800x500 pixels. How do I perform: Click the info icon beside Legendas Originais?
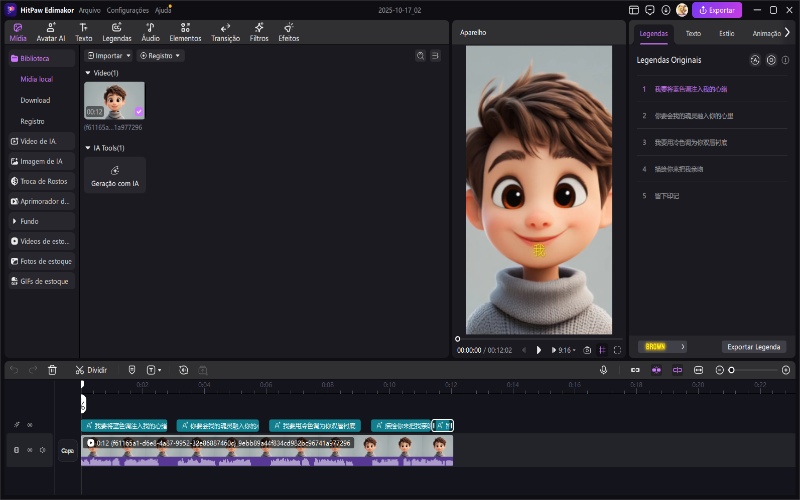pyautogui.click(x=785, y=60)
